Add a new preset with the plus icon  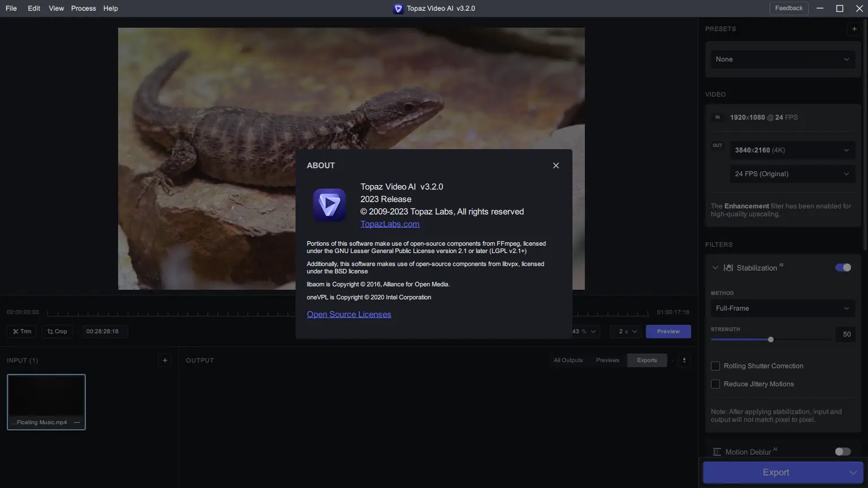(x=854, y=29)
